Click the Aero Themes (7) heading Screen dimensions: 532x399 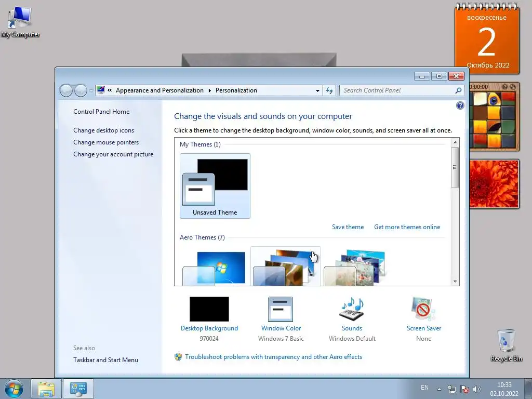(202, 237)
